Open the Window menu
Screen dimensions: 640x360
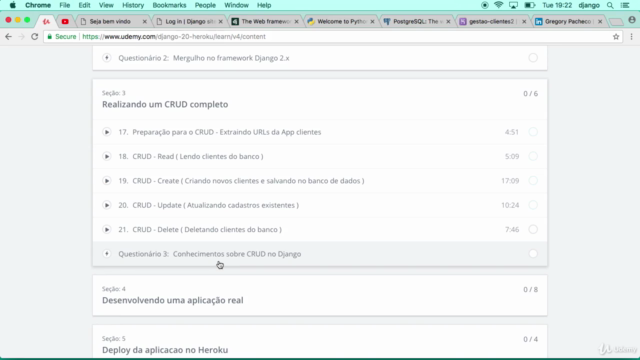(x=236, y=5)
